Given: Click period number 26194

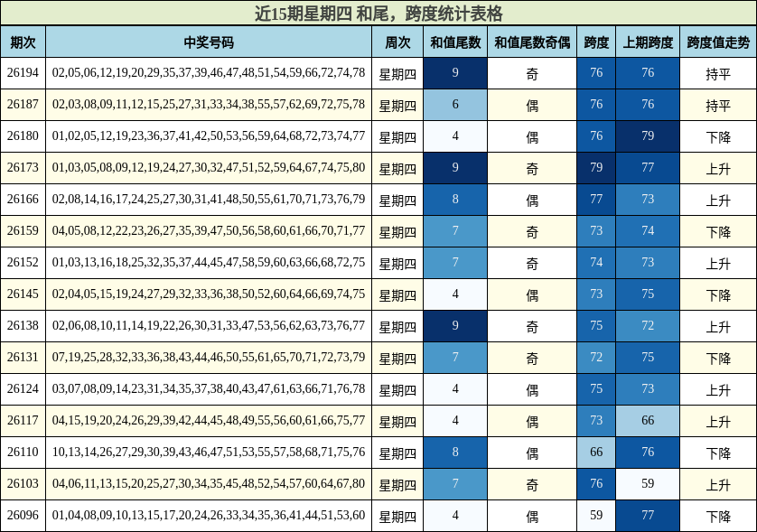Looking at the screenshot, I should click(x=23, y=73).
